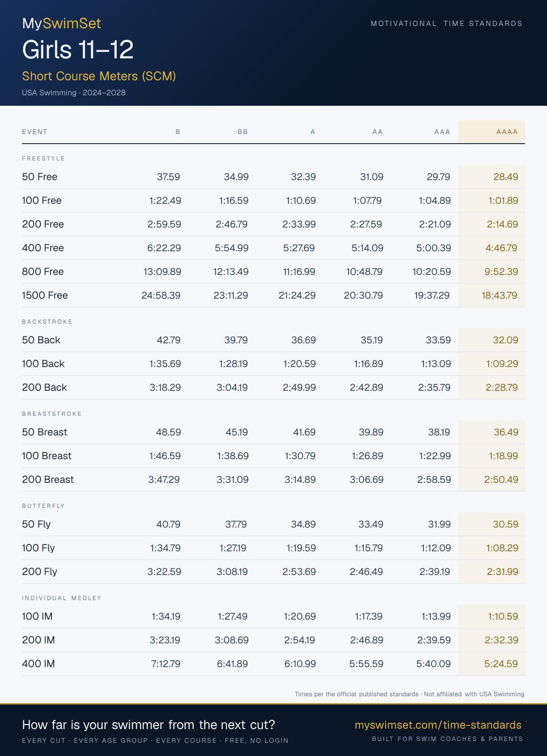The image size is (547, 756).
Task: Click 50 Fly AAA time 31.99
Action: pos(439,524)
